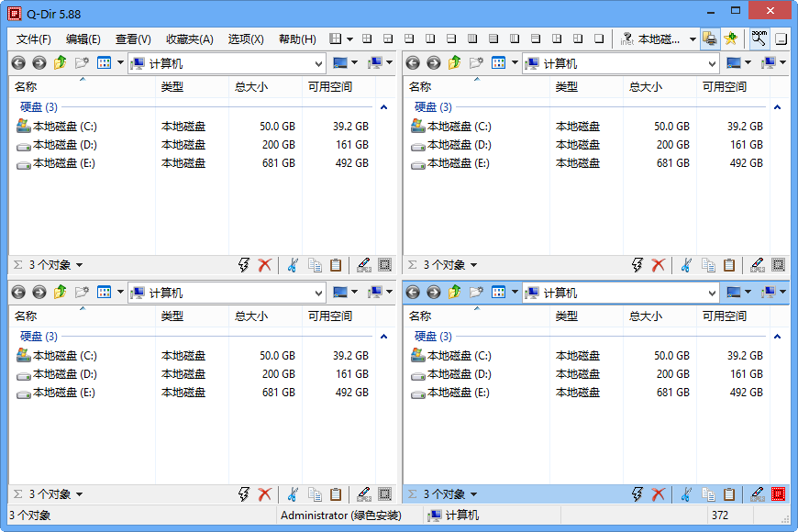Click the edit pencil icon in lower-left pane

point(364,493)
